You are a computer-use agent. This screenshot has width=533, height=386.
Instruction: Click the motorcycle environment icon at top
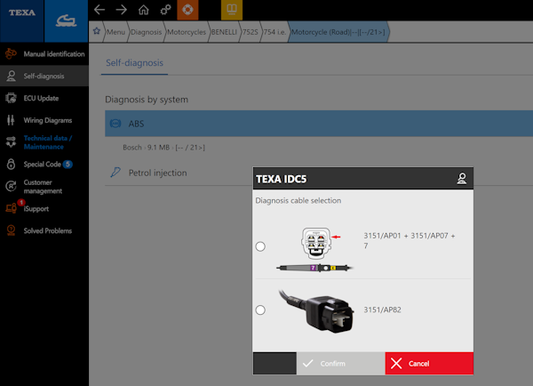(x=66, y=21)
